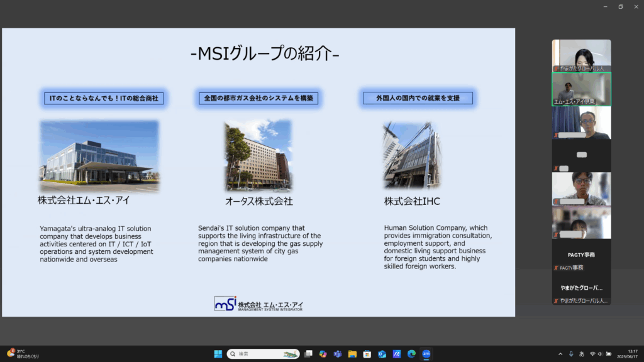The width and height of the screenshot is (644, 362).
Task: Open File Explorer from the taskbar
Action: point(352,354)
